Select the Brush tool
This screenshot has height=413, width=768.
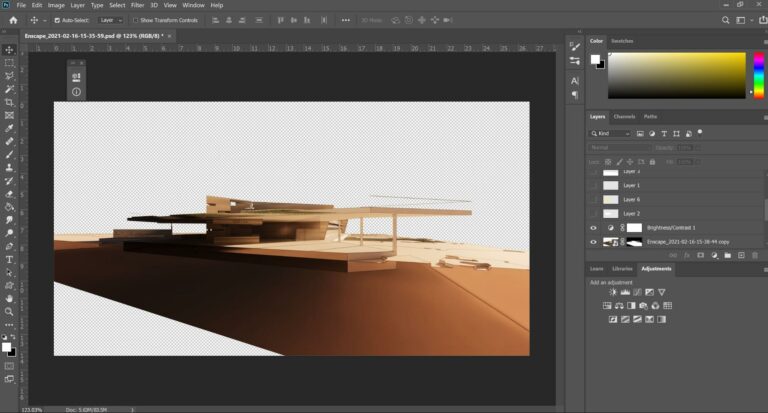click(x=9, y=155)
